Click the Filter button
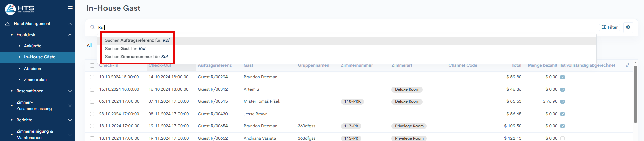 tap(610, 27)
